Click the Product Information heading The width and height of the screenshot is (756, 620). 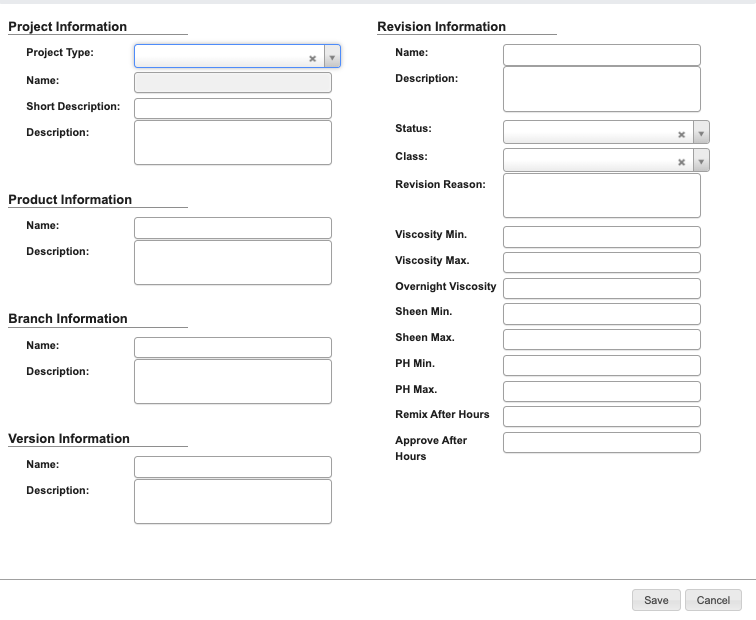[x=70, y=200]
